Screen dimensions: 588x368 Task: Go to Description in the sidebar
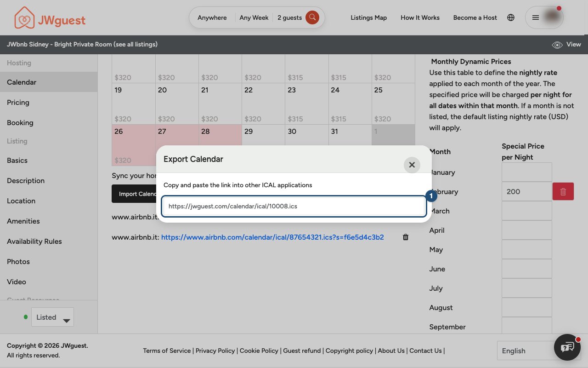point(49,181)
